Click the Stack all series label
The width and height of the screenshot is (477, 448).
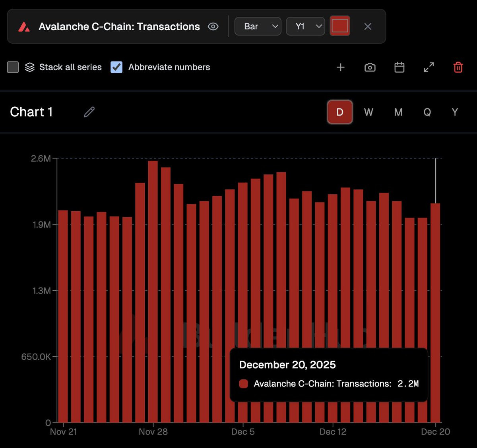click(70, 67)
